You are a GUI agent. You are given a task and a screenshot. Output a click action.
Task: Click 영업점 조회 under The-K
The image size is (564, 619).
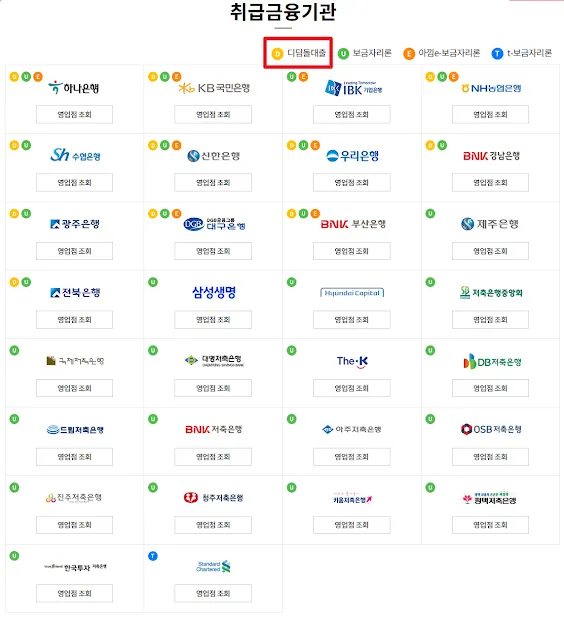pos(352,388)
